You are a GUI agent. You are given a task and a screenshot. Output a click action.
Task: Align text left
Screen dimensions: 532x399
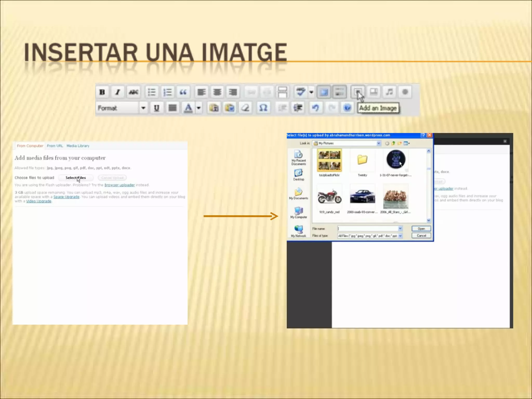click(201, 92)
